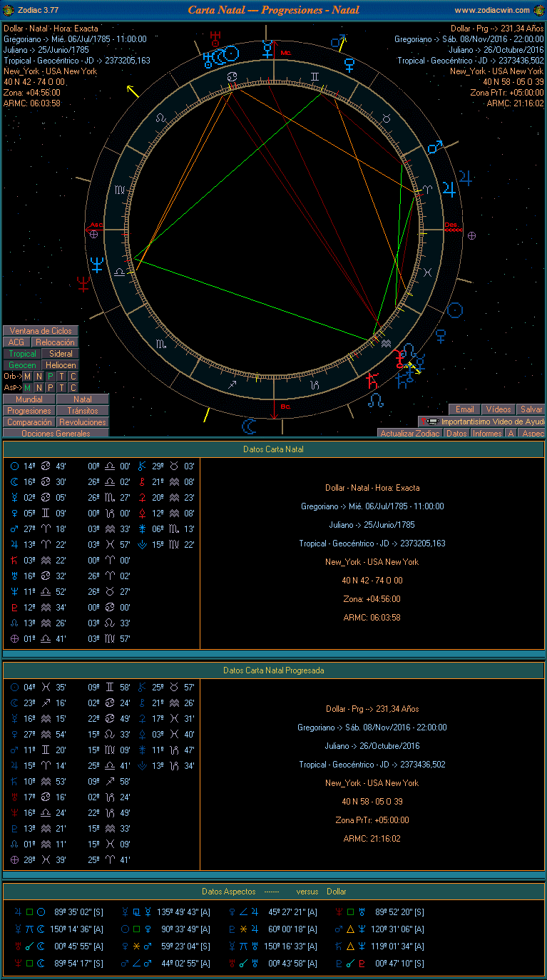Click the blue Mars glyph on the chart's right edge

[435, 148]
